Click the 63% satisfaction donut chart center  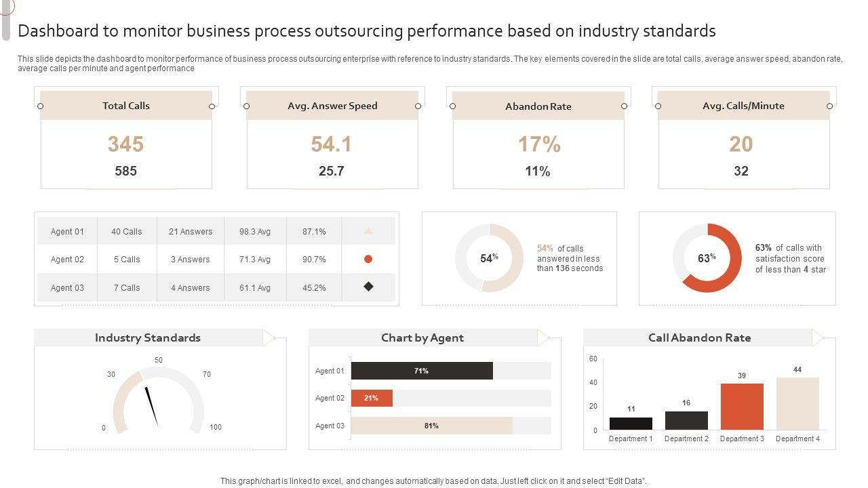tap(707, 258)
